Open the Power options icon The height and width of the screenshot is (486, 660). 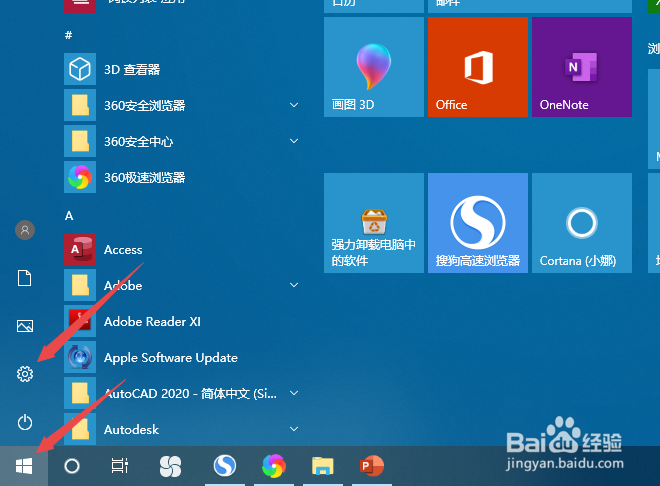pos(25,422)
